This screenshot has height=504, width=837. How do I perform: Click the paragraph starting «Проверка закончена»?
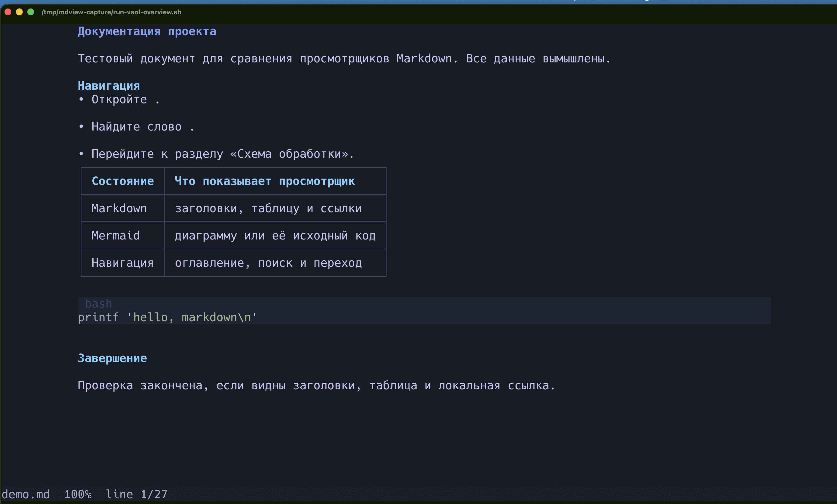tap(316, 385)
